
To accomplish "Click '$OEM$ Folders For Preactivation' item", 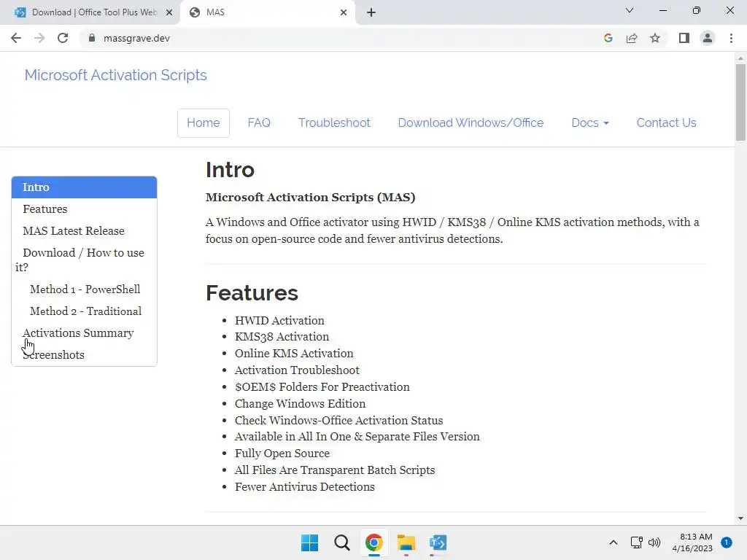I will point(322,386).
